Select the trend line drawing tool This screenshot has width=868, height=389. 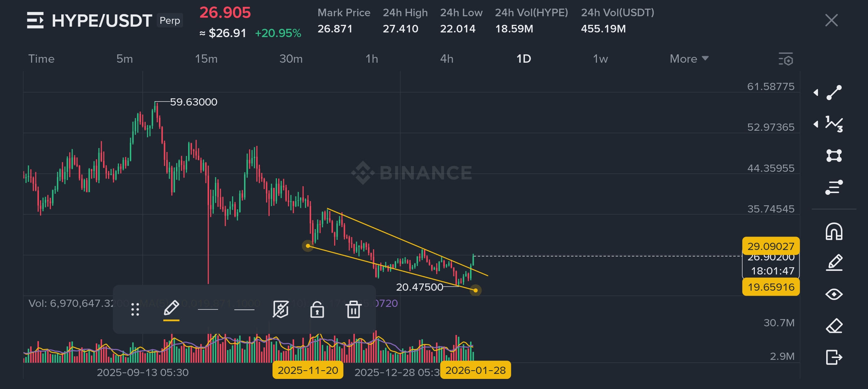[x=834, y=93]
